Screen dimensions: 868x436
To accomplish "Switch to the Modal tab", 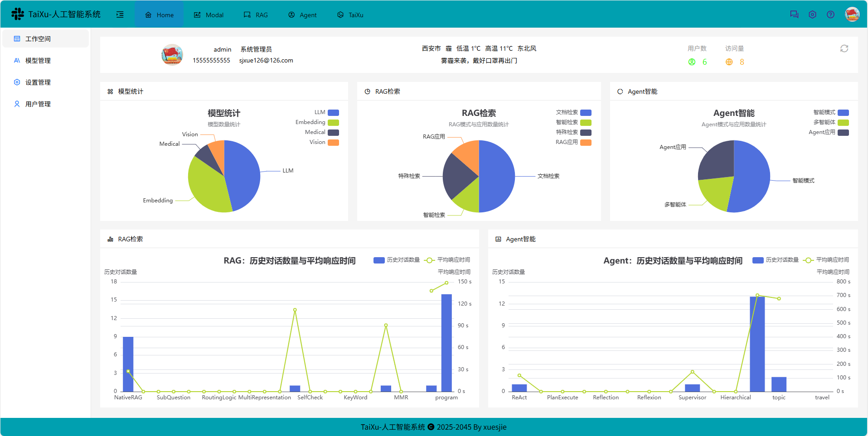I will click(x=208, y=14).
